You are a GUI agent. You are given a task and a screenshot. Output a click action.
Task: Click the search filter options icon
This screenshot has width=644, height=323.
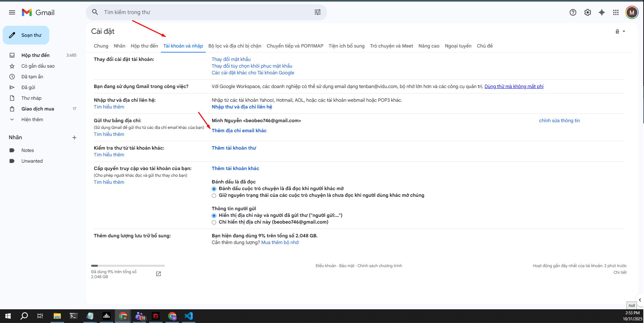coord(317,12)
